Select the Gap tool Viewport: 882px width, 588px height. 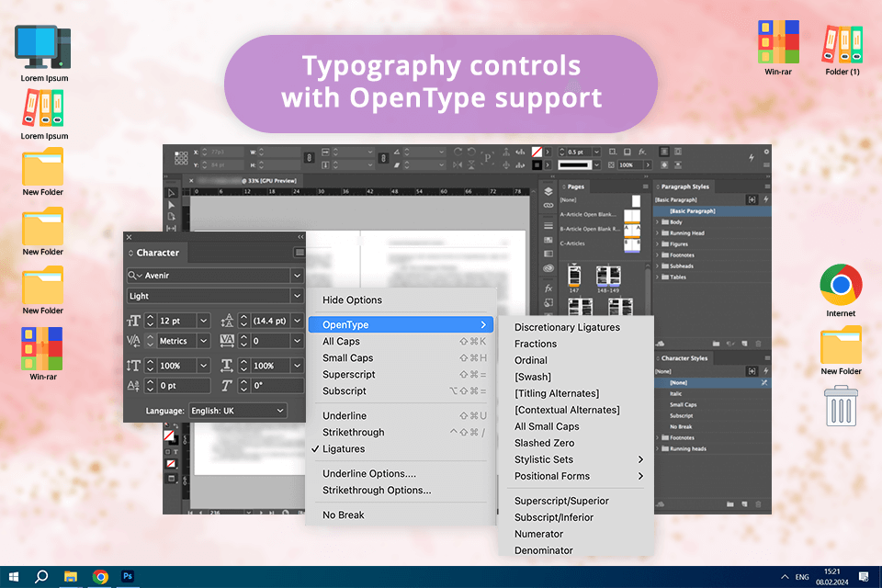pos(172,228)
